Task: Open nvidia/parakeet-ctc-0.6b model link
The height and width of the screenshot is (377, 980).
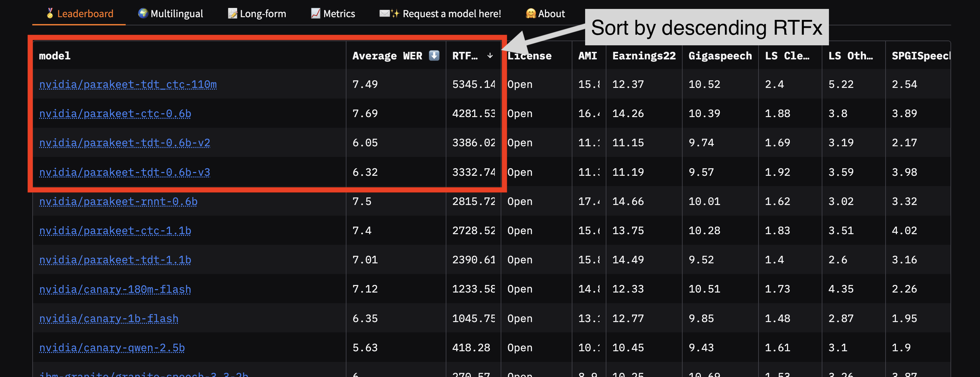Action: (115, 113)
